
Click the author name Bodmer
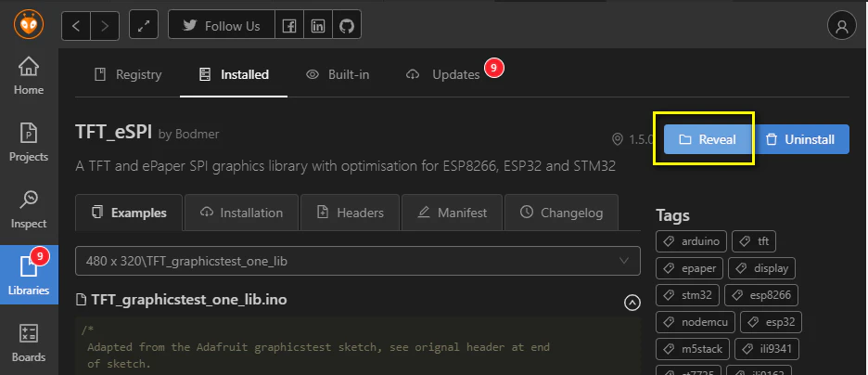coord(198,134)
